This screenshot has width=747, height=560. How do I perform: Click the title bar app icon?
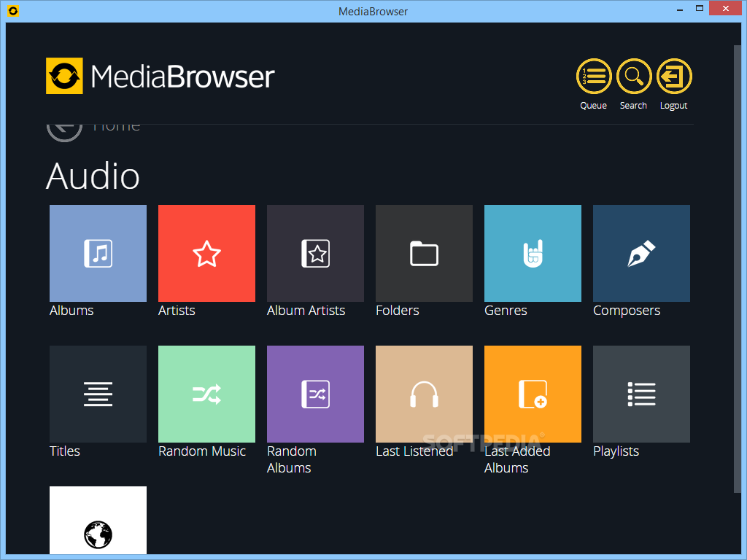click(x=13, y=11)
